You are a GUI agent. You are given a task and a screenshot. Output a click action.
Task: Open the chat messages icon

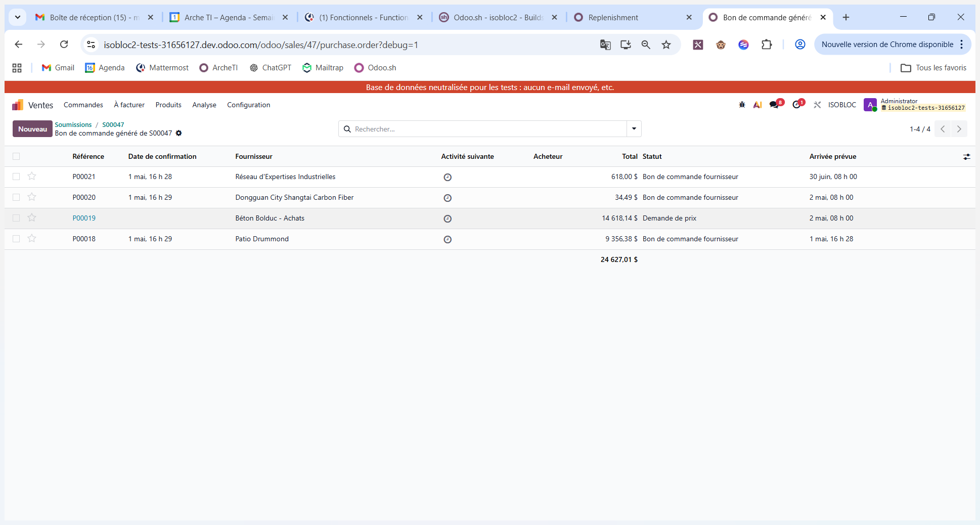click(x=775, y=105)
